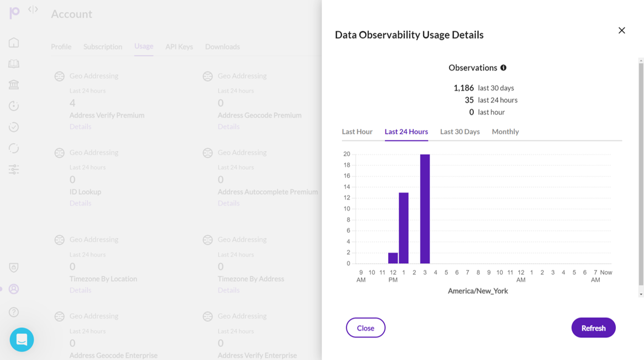The image size is (644, 360).
Task: Select the Usage account tab
Action: 144,46
